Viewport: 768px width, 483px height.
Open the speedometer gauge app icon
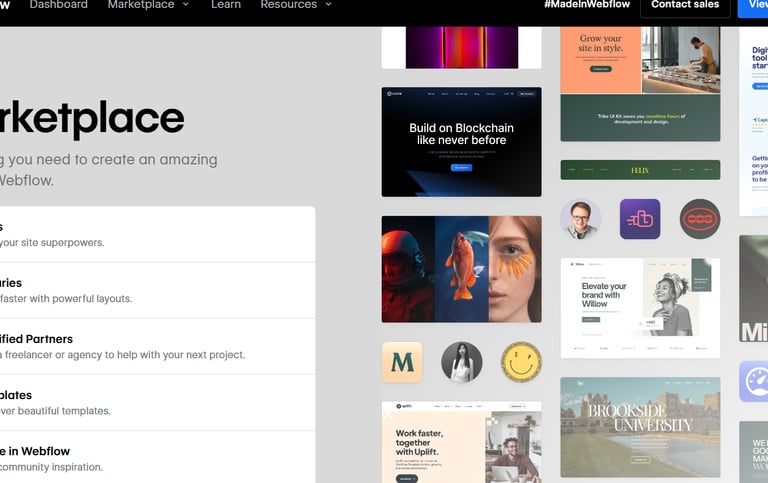coord(754,382)
